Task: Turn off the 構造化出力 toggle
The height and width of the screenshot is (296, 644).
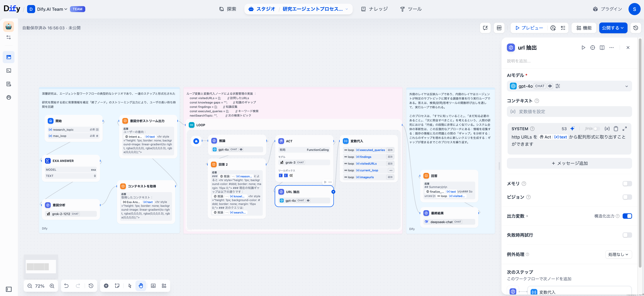Action: tap(627, 216)
